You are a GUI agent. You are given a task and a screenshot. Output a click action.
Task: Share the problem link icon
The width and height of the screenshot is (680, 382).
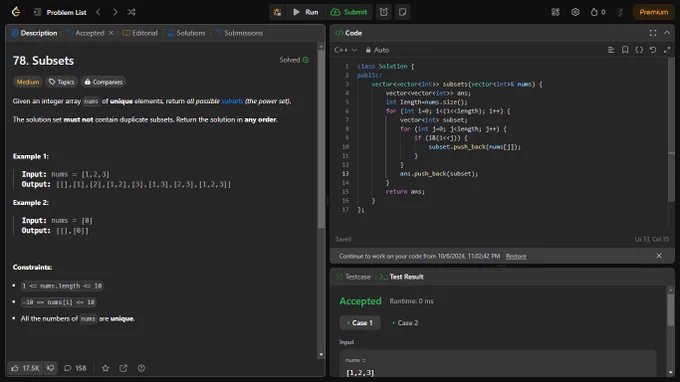(123, 368)
